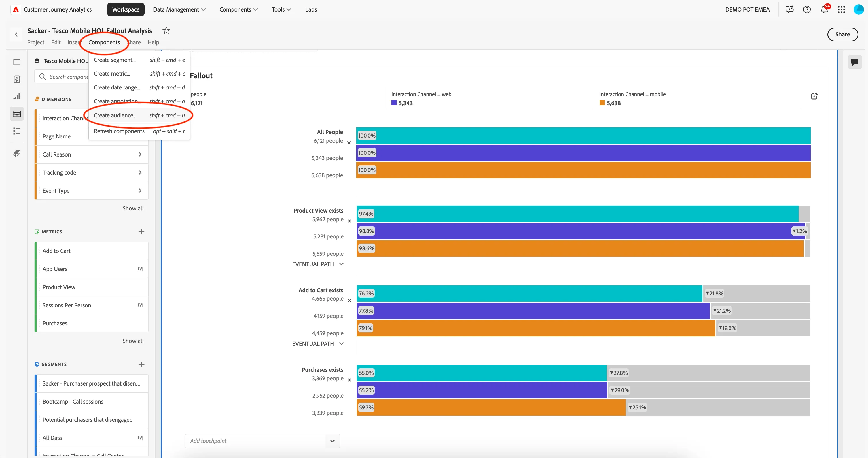Remove the Add to Cart exists touchpoint
Image resolution: width=868 pixels, height=458 pixels.
pyautogui.click(x=349, y=301)
